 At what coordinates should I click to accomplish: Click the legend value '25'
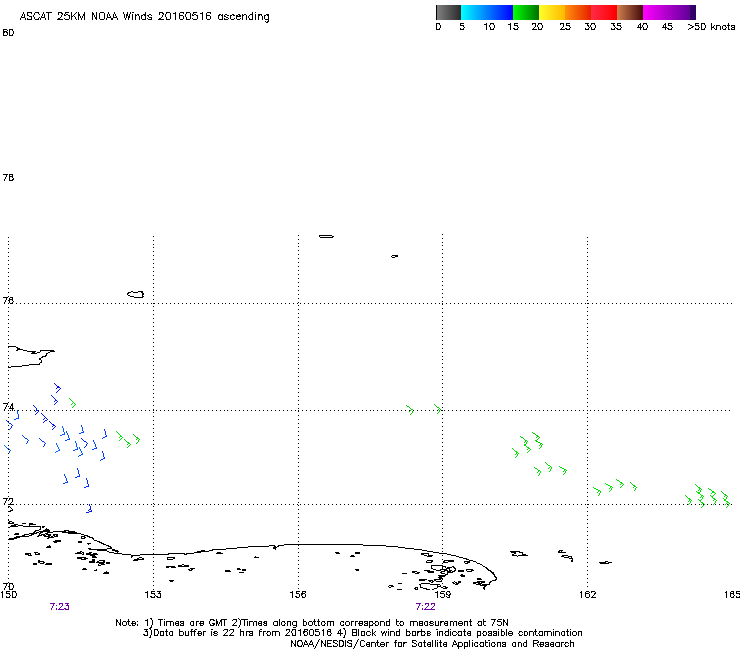pos(565,27)
